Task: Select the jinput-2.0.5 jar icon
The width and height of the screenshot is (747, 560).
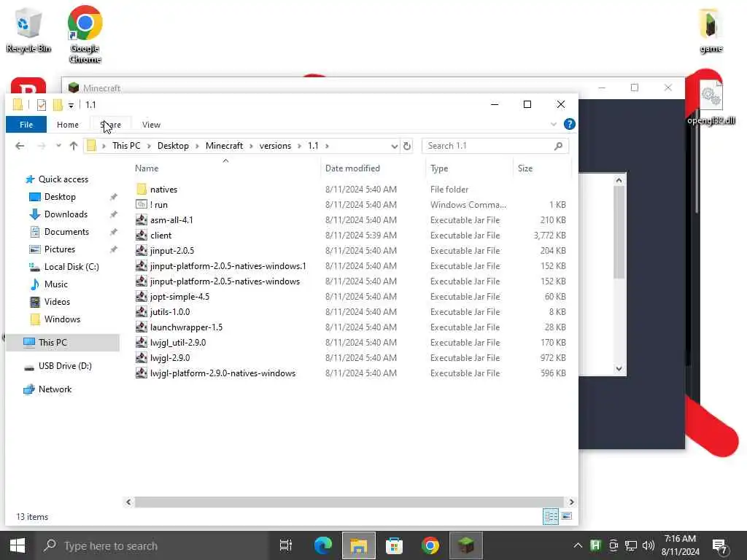Action: click(141, 250)
